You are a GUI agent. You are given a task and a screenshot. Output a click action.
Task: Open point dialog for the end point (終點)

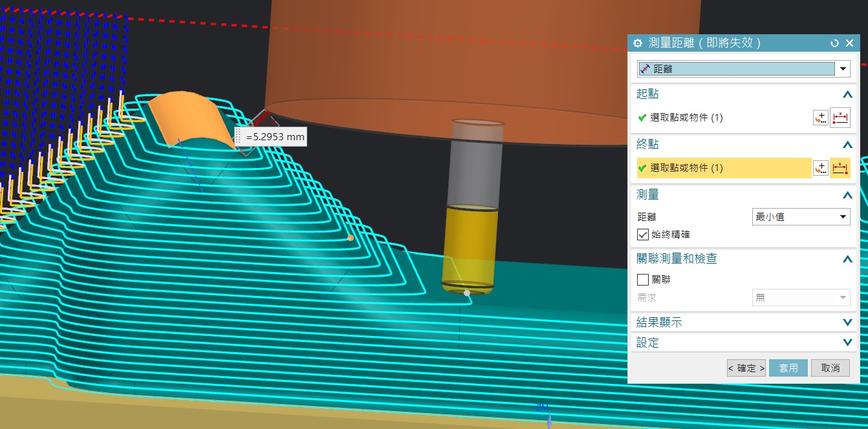tap(821, 168)
